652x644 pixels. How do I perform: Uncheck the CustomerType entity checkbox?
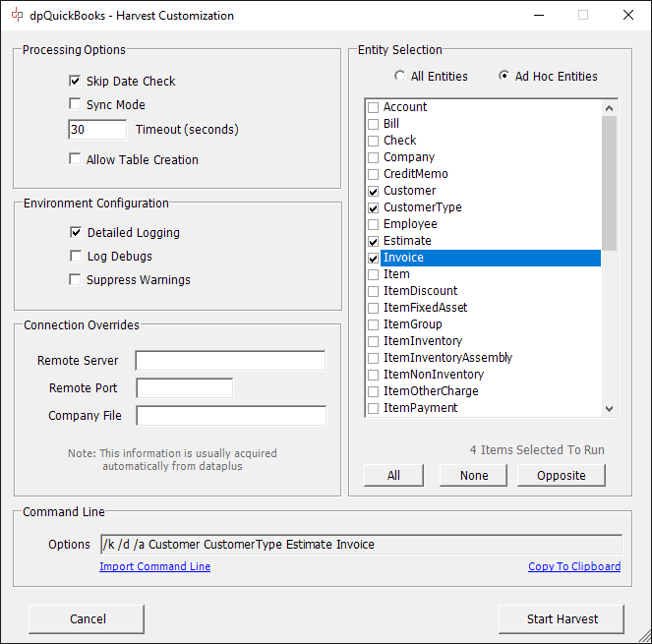[374, 207]
